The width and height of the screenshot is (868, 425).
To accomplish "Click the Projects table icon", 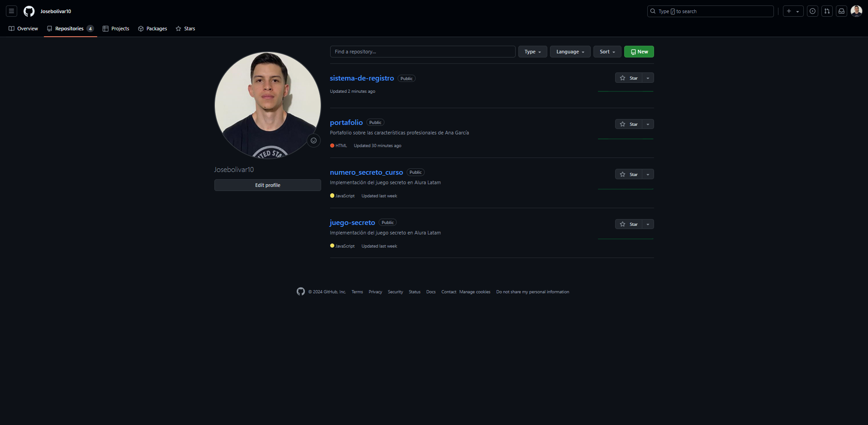I will (106, 29).
